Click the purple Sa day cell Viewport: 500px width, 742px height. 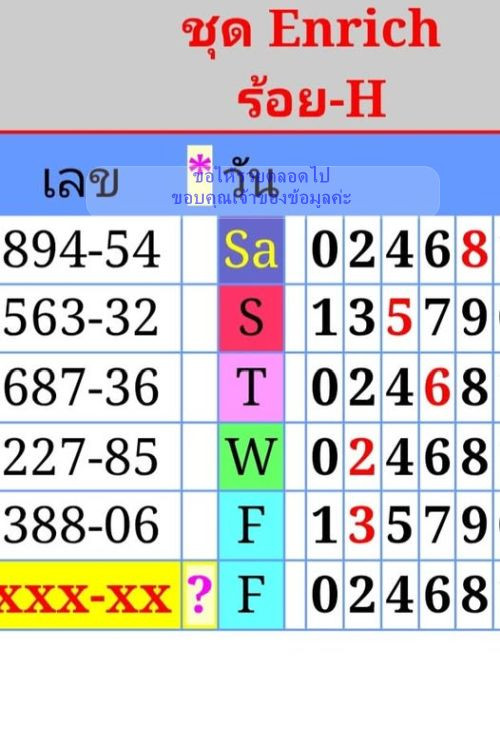coord(251,250)
